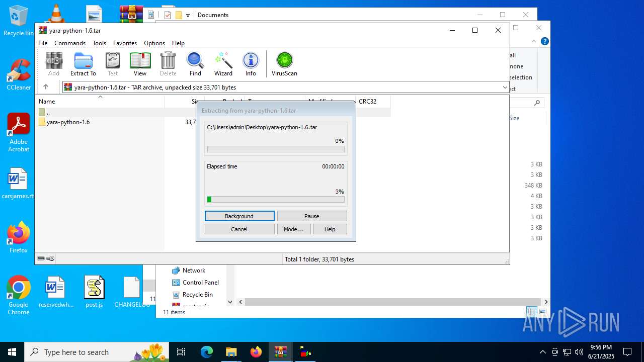Open the volume control in tray
Screen dimensions: 644x362
click(x=579, y=352)
